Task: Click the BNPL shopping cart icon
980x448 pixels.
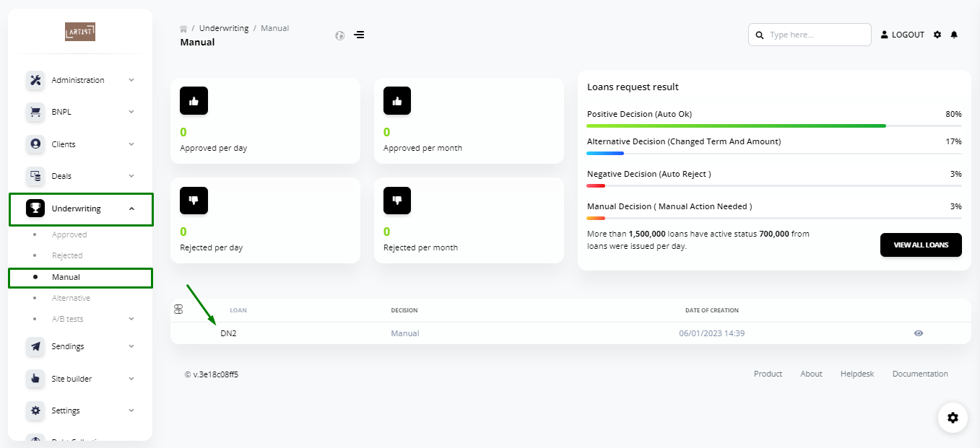Action: tap(35, 112)
